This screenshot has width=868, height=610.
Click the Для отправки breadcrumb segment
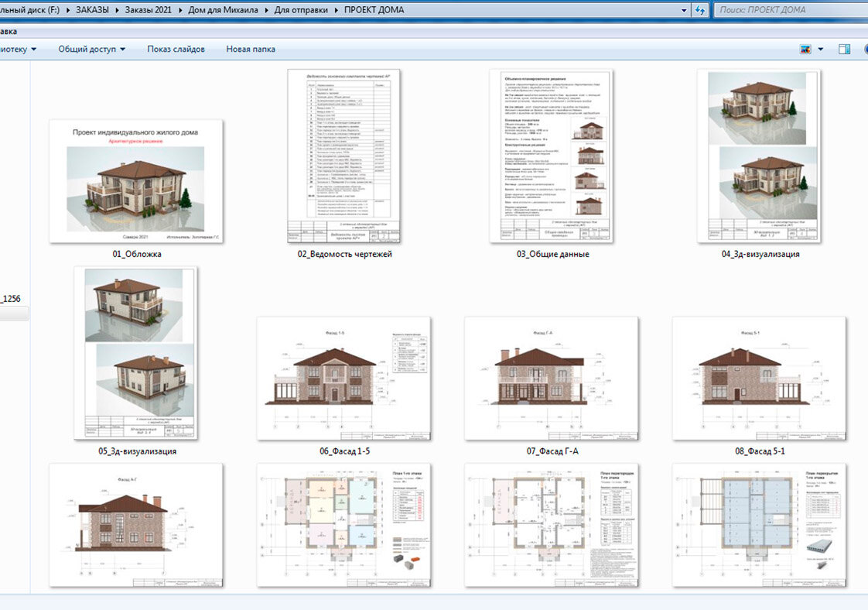pos(301,10)
